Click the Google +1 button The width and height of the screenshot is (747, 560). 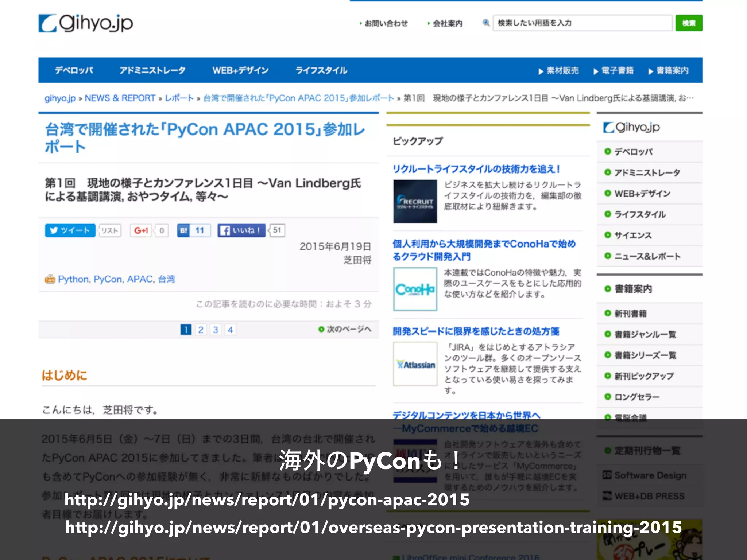click(141, 230)
